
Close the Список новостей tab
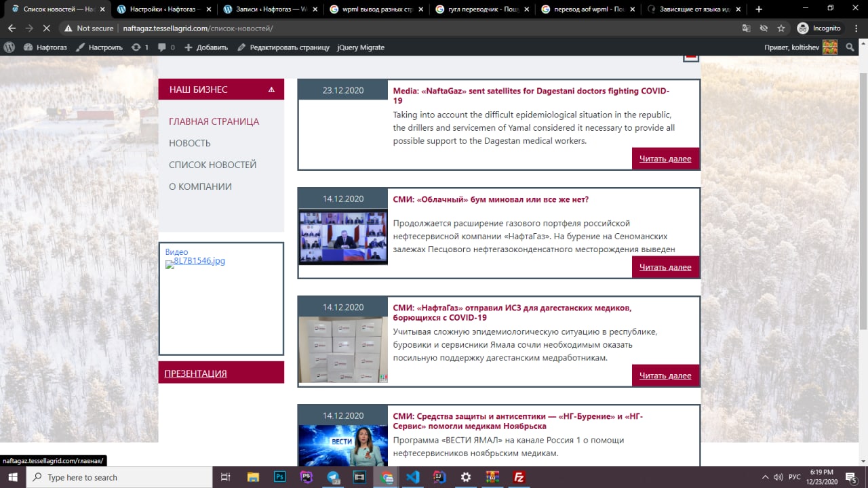click(x=102, y=9)
